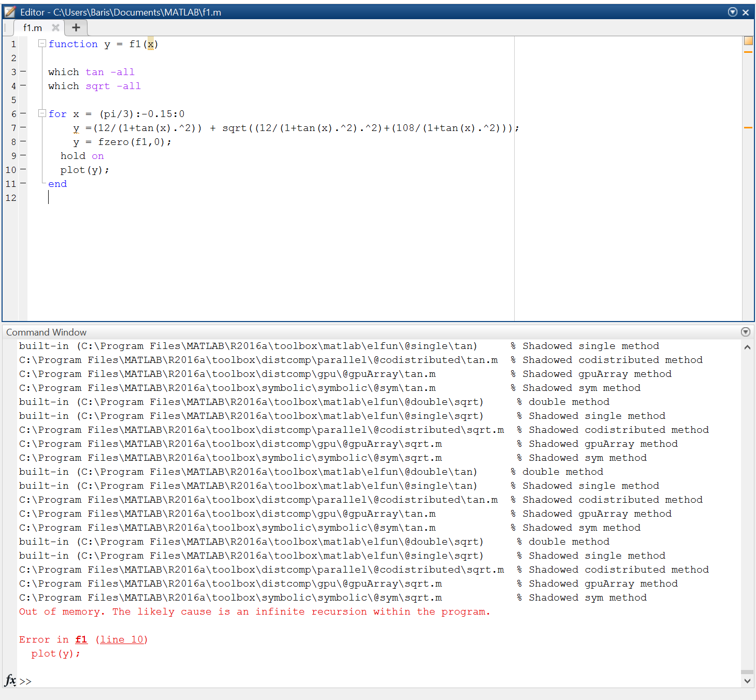This screenshot has height=700, width=756.
Task: Open the fx function browser icon
Action: pyautogui.click(x=10, y=680)
